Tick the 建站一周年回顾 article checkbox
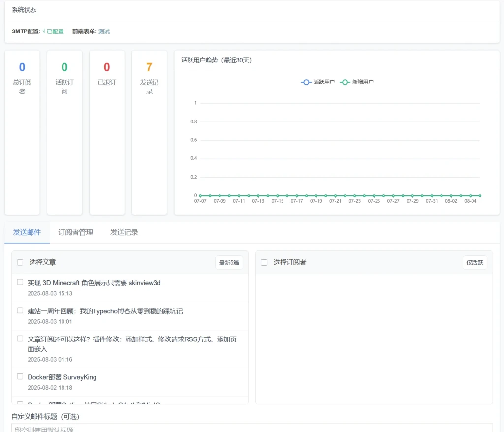504x432 pixels. click(x=20, y=310)
